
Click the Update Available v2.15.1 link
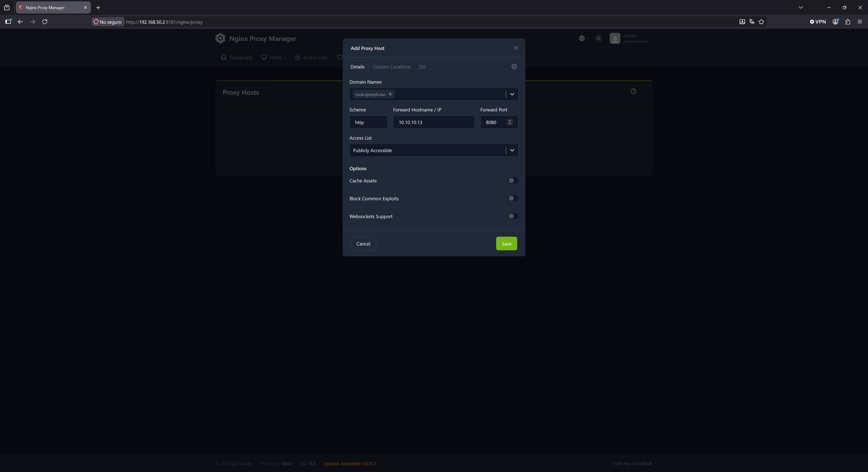pos(350,464)
